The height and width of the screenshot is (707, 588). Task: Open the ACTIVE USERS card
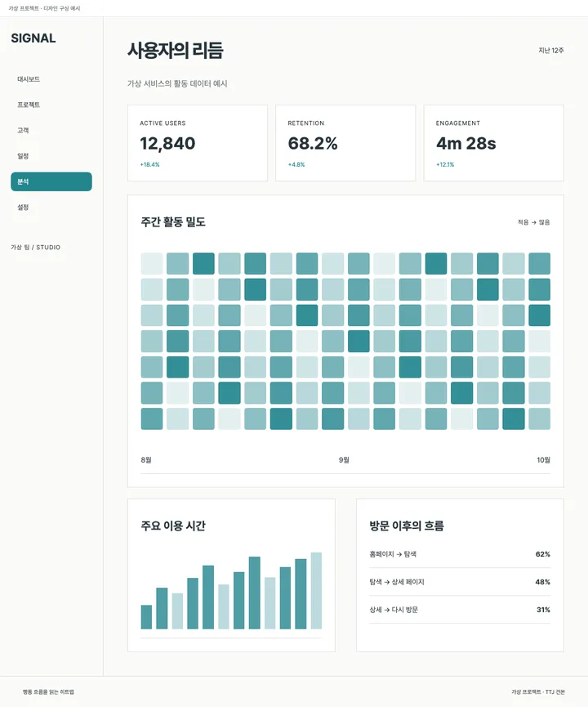pos(198,143)
